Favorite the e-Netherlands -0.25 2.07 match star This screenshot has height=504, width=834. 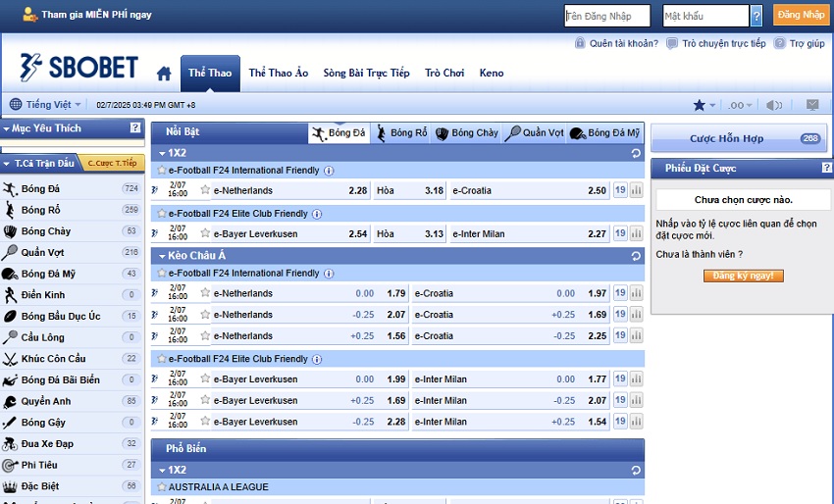click(205, 314)
